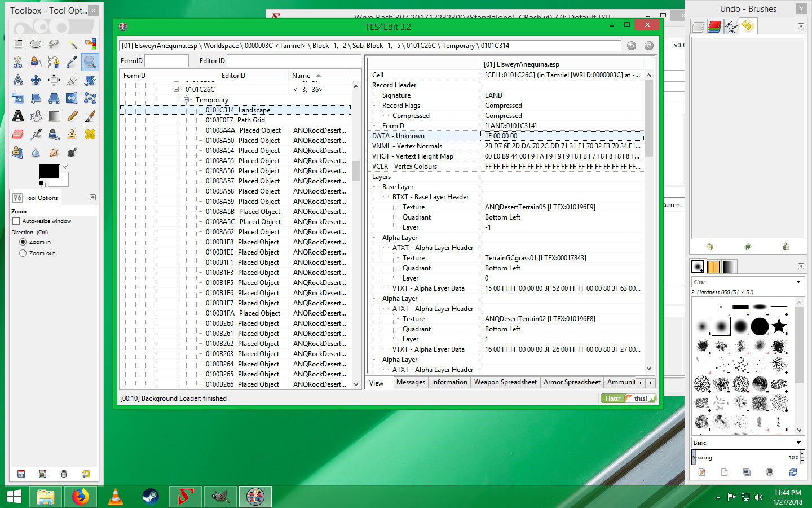Navigate back in TES4Edit record history
Image resolution: width=812 pixels, height=508 pixels.
632,46
